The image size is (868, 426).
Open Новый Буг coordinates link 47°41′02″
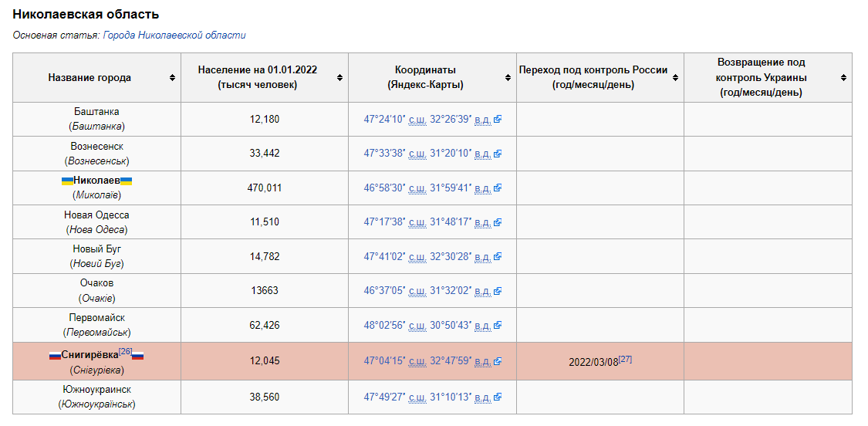pos(385,256)
